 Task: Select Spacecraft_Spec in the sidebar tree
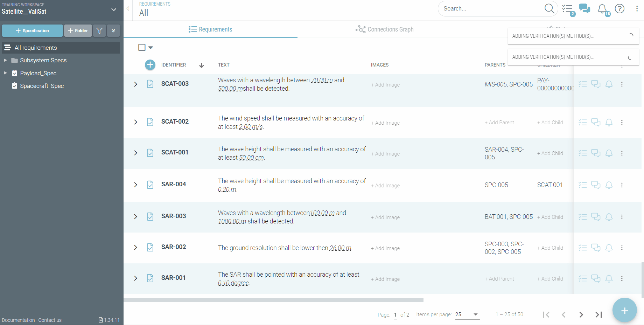pos(42,86)
